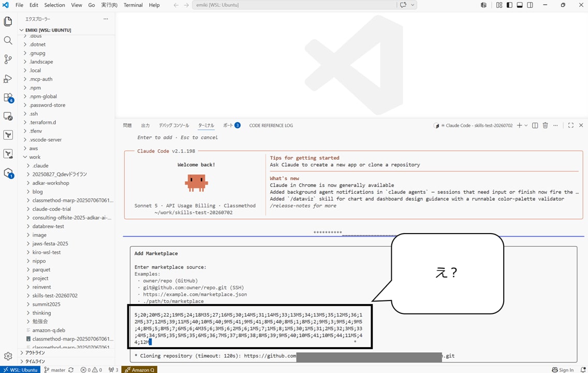
Task: Go forward with navigation arrow
Action: [x=186, y=5]
